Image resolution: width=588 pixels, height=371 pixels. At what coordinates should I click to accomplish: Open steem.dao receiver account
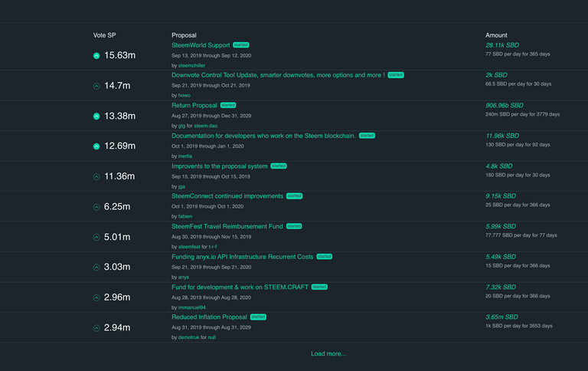pyautogui.click(x=205, y=126)
